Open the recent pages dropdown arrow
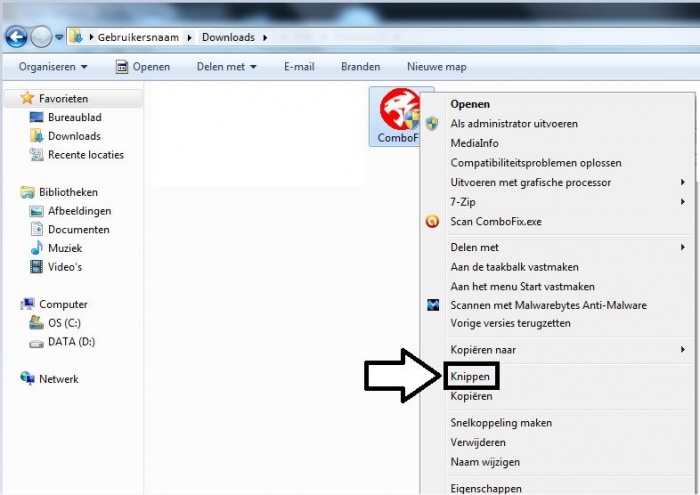The height and width of the screenshot is (495, 700). tap(59, 37)
